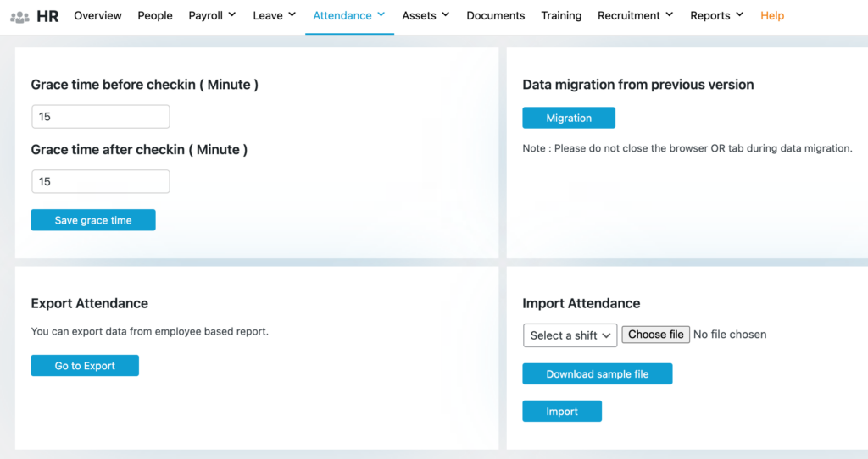The image size is (868, 459).
Task: Click the HR people group logo icon
Action: coord(20,17)
